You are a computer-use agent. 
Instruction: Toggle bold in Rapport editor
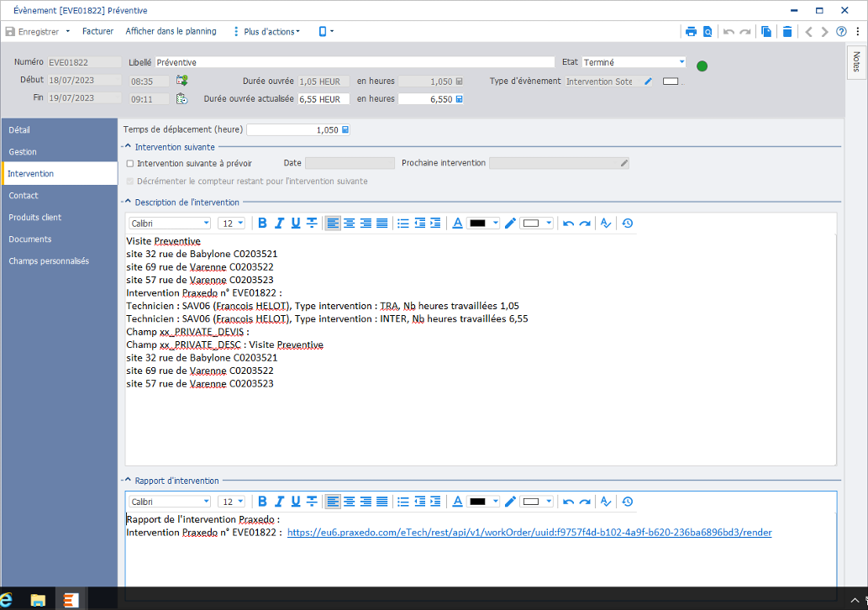pos(262,502)
